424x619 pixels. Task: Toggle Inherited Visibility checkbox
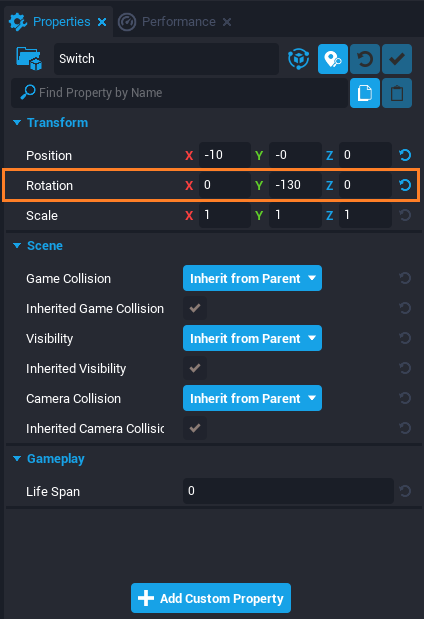[x=195, y=368]
